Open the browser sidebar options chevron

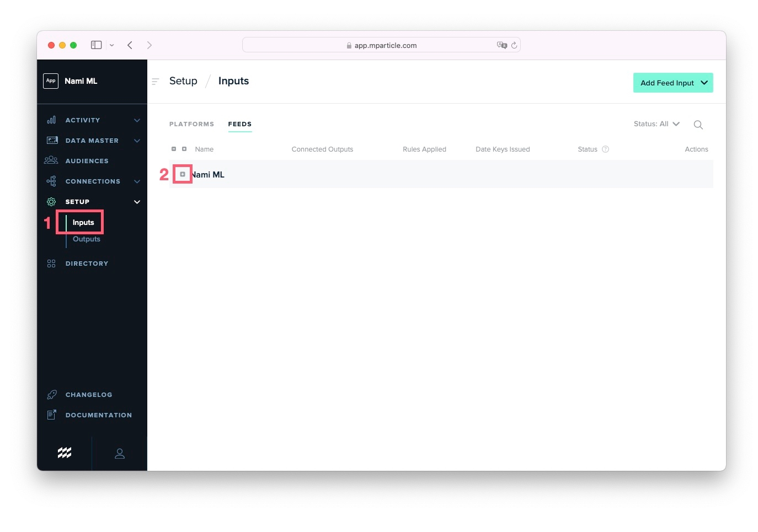pos(111,45)
